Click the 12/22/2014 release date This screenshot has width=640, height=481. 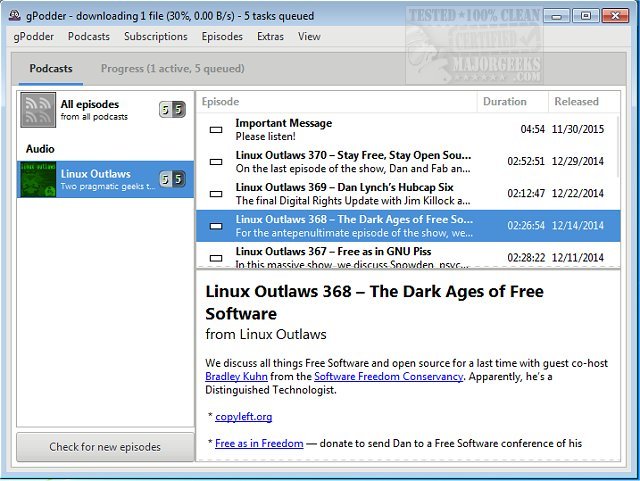pyautogui.click(x=578, y=194)
